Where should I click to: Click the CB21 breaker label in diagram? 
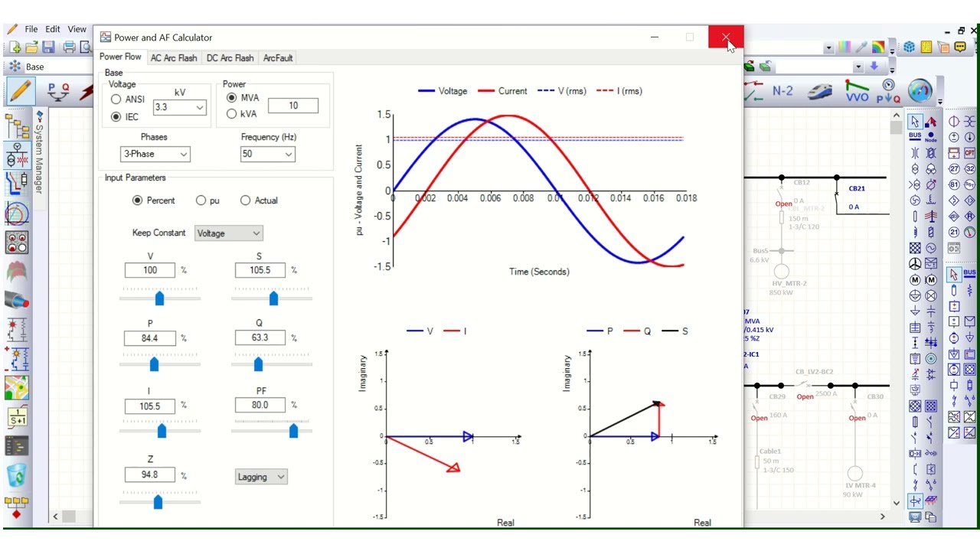(857, 188)
